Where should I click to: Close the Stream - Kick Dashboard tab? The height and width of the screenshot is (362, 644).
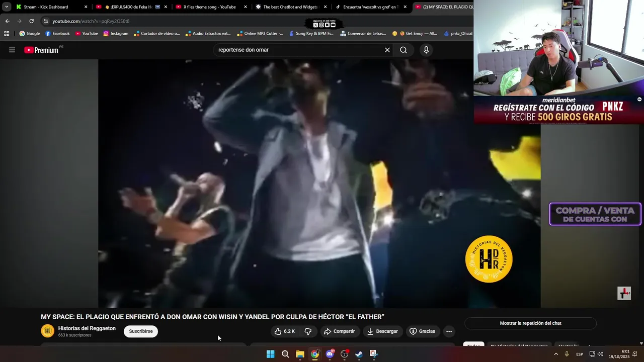coord(86,7)
